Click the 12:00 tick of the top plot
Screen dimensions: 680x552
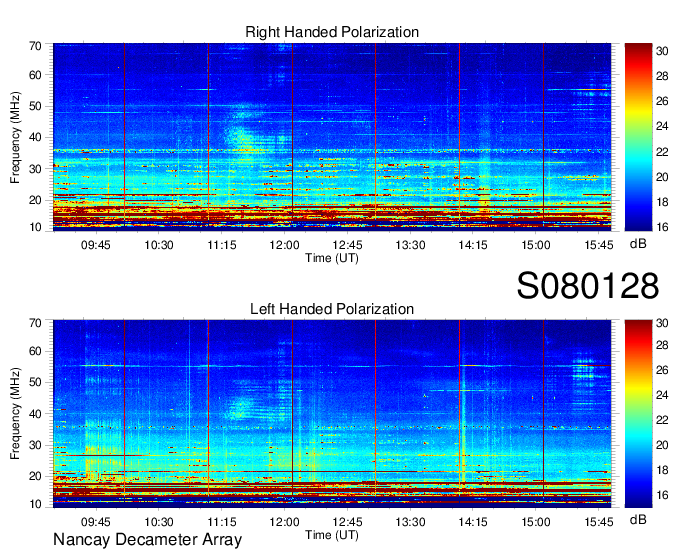(284, 245)
